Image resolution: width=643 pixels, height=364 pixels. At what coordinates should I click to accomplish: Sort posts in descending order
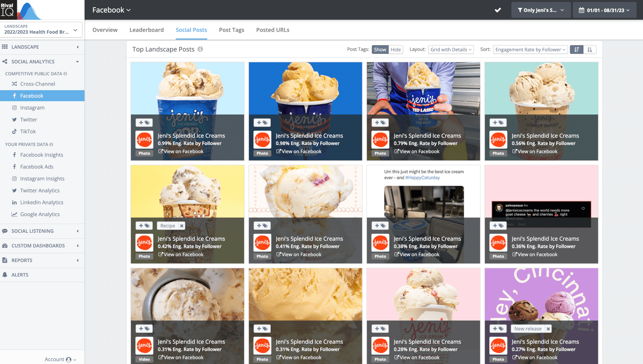tap(577, 49)
